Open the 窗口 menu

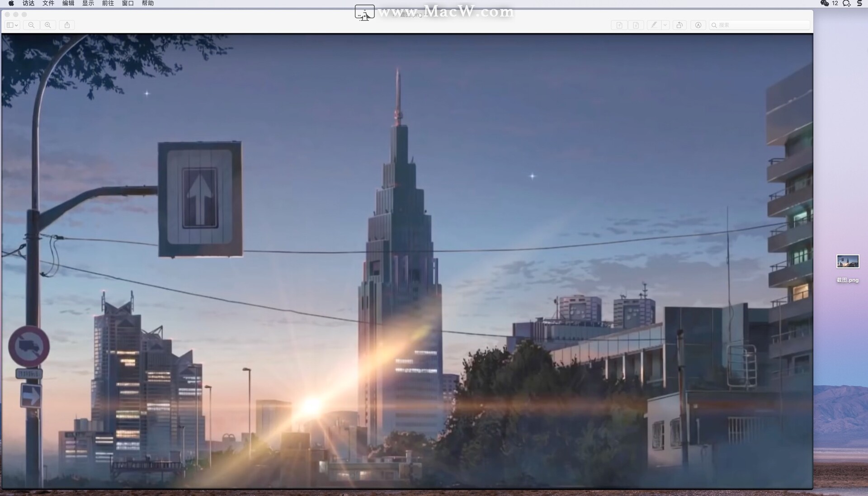coord(127,3)
